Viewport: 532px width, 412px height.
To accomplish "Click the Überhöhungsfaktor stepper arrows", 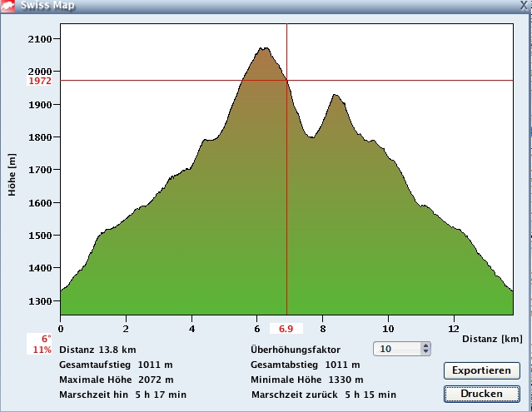I will tap(425, 349).
